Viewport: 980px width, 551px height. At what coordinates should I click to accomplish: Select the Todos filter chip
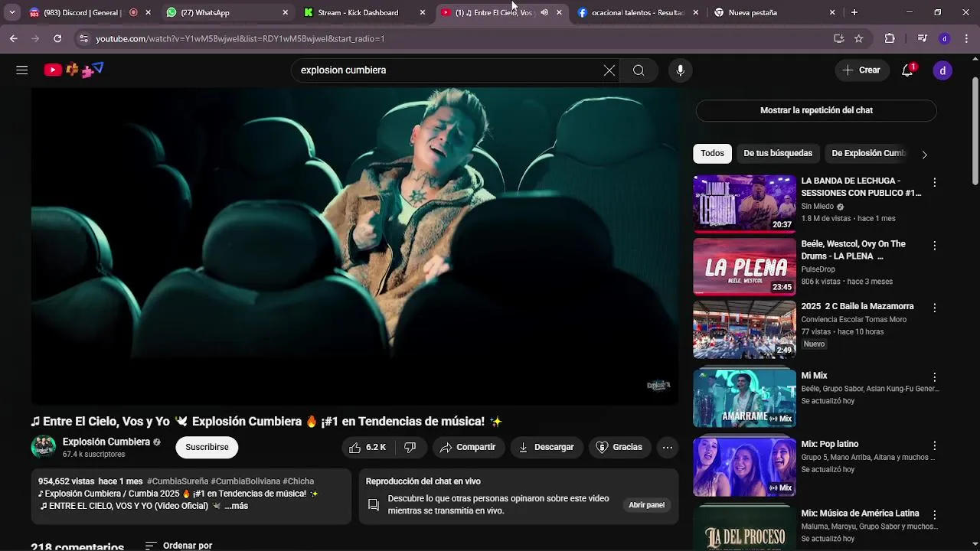tap(712, 154)
